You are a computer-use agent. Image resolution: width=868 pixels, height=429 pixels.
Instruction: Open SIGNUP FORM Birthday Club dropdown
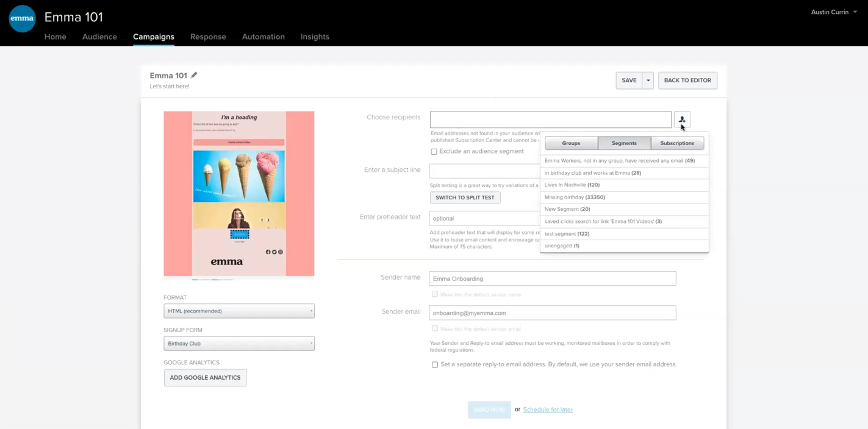[239, 343]
